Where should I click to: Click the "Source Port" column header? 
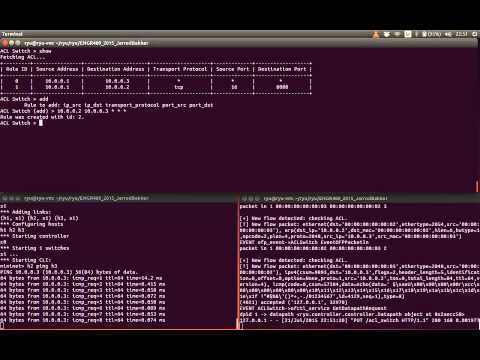pyautogui.click(x=233, y=69)
